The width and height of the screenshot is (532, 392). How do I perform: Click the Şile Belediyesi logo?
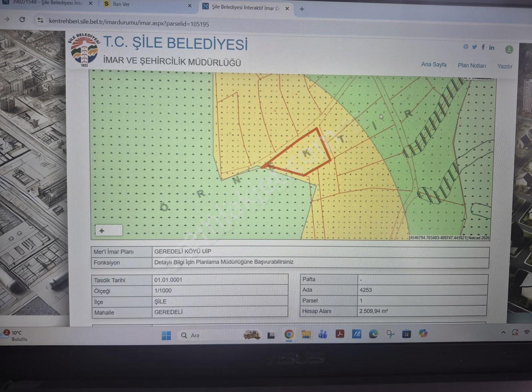[x=84, y=50]
